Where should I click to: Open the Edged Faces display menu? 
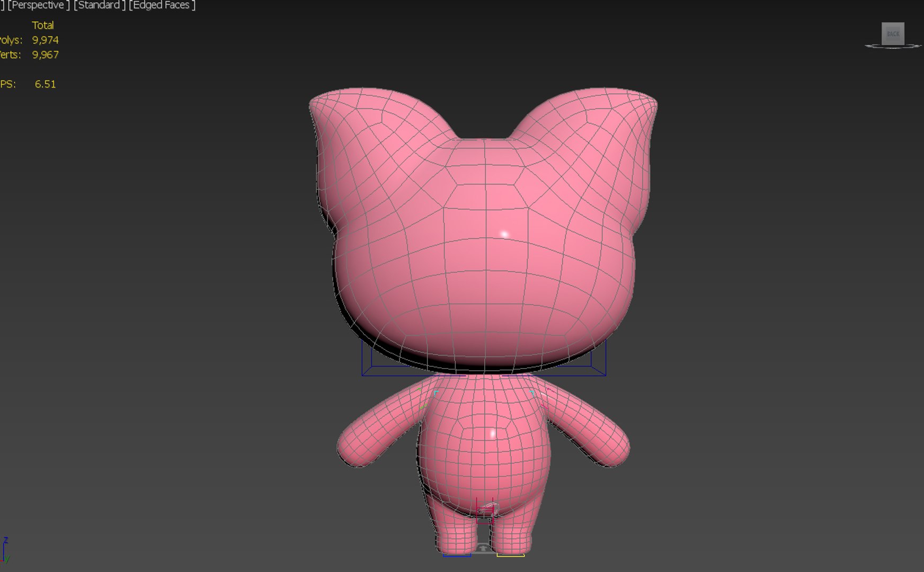tap(162, 5)
